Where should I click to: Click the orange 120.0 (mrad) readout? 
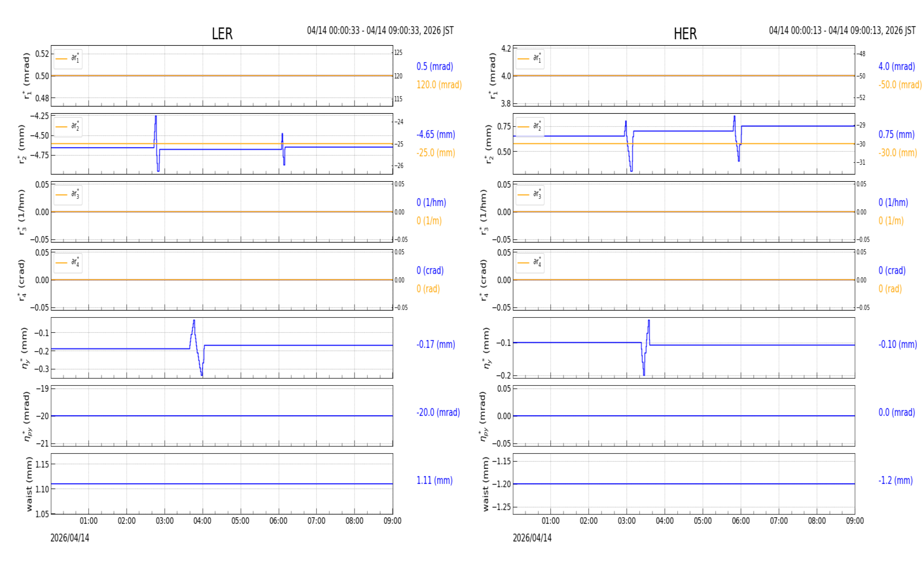click(439, 84)
